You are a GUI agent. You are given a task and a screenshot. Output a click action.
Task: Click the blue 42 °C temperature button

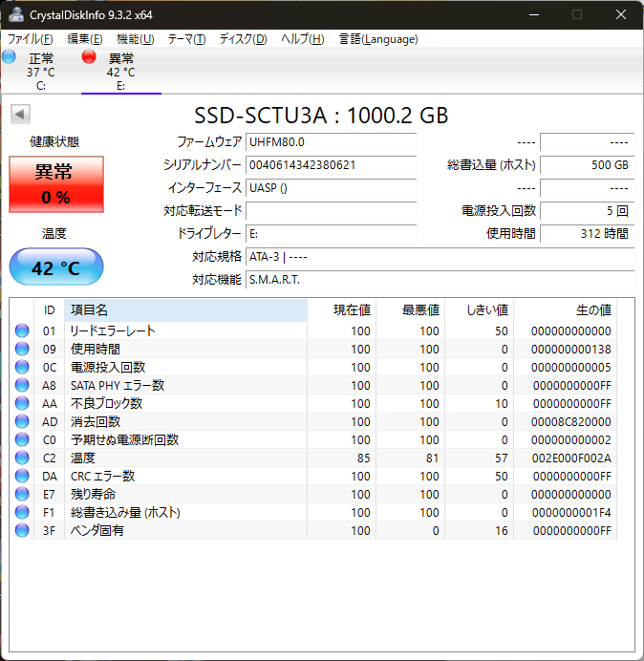[x=56, y=267]
